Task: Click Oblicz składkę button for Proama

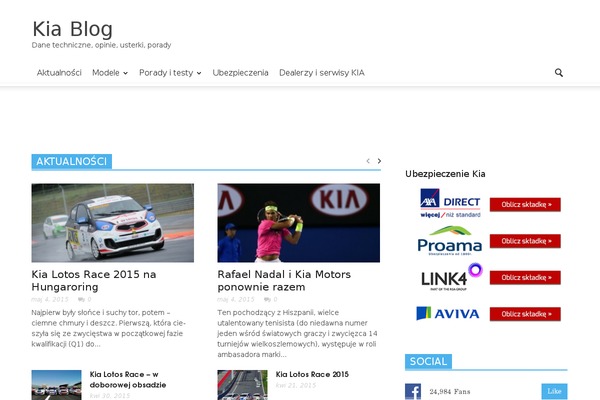Action: (525, 241)
